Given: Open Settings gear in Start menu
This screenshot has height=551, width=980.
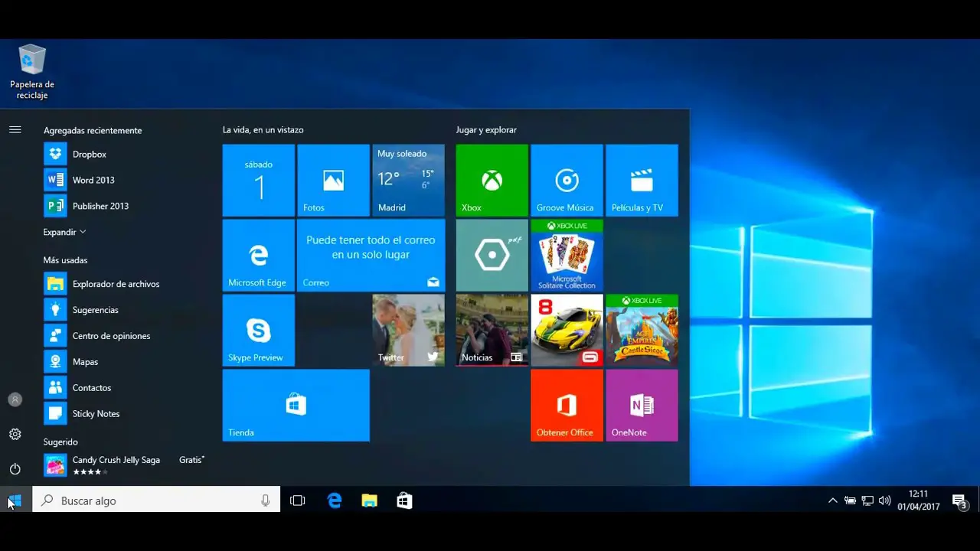Looking at the screenshot, I should [15, 434].
